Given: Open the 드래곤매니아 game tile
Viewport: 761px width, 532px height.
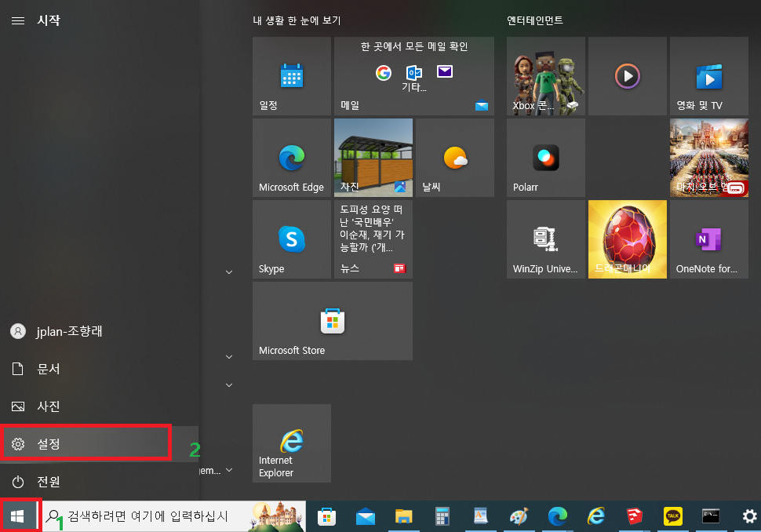Looking at the screenshot, I should click(x=628, y=239).
